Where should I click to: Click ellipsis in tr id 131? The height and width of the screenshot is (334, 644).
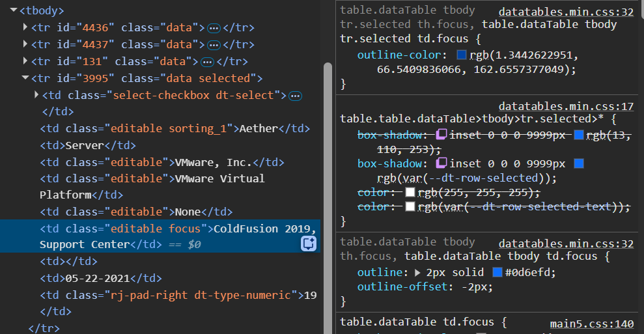point(207,62)
